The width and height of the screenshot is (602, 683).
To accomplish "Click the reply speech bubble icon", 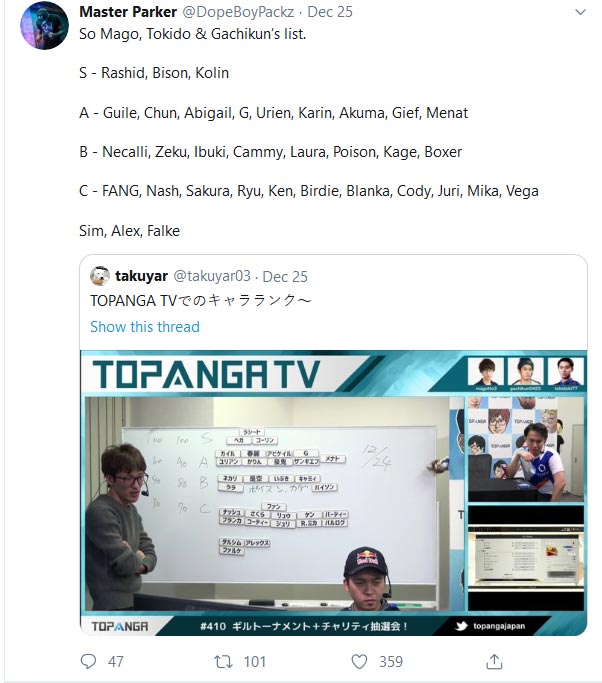I will (88, 661).
